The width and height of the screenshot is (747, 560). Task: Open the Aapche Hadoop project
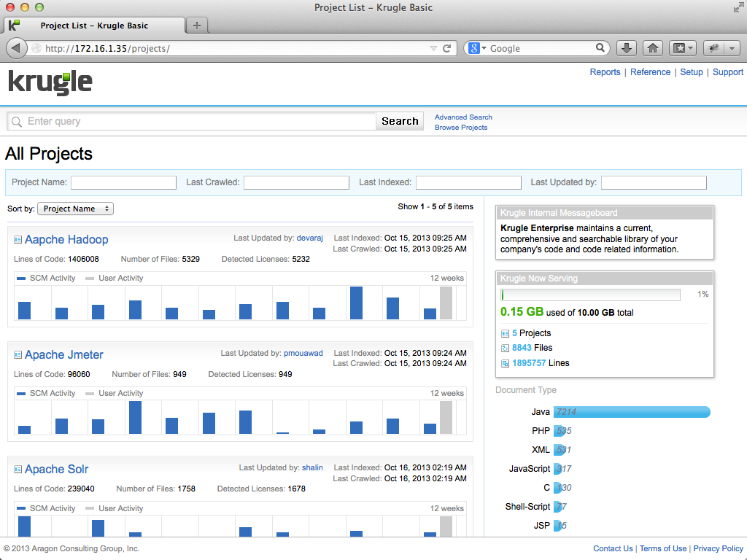(x=66, y=239)
